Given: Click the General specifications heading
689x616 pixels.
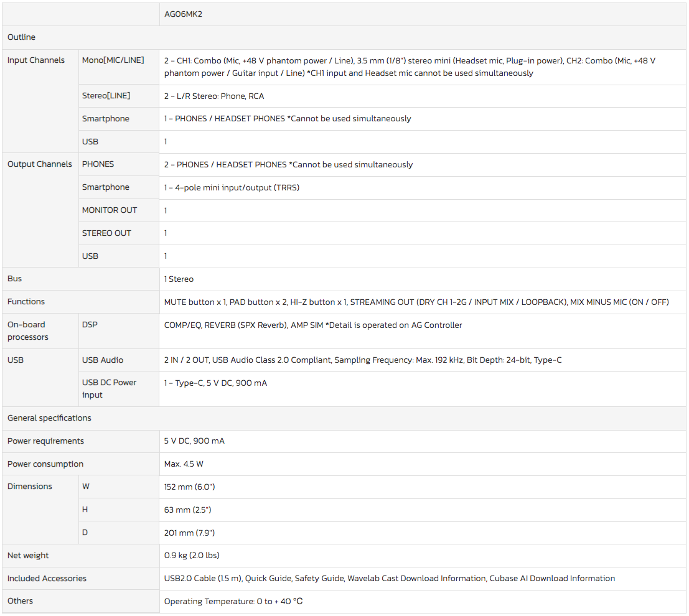Looking at the screenshot, I should click(49, 418).
